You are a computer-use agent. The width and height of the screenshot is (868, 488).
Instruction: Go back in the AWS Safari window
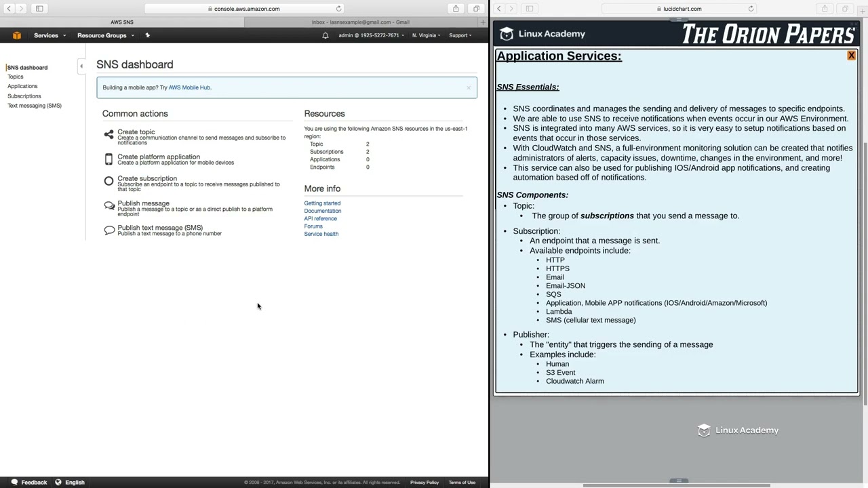click(9, 9)
